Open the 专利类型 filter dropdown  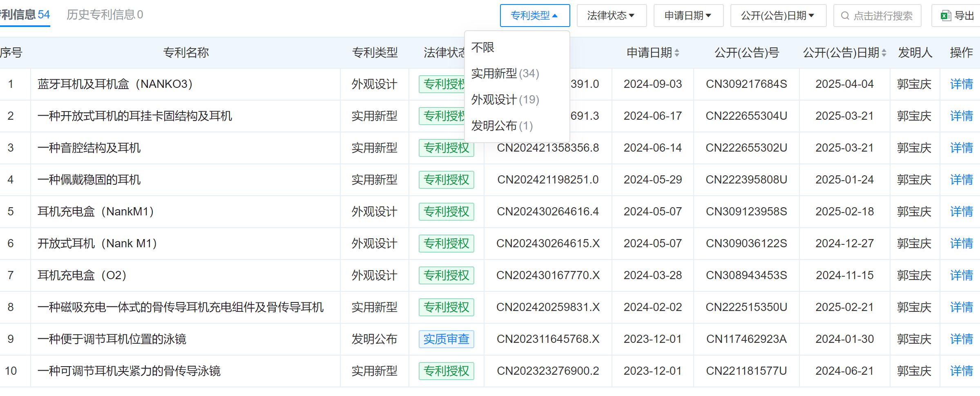point(534,16)
